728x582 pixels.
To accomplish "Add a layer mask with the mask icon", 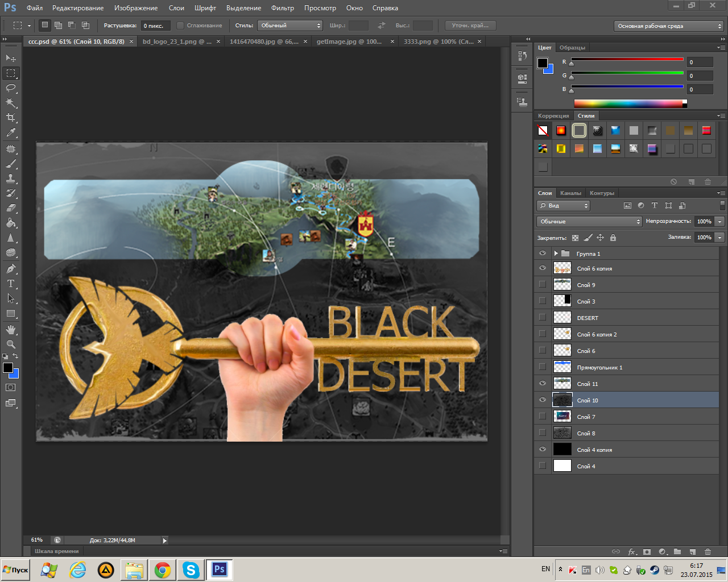I will (x=647, y=551).
